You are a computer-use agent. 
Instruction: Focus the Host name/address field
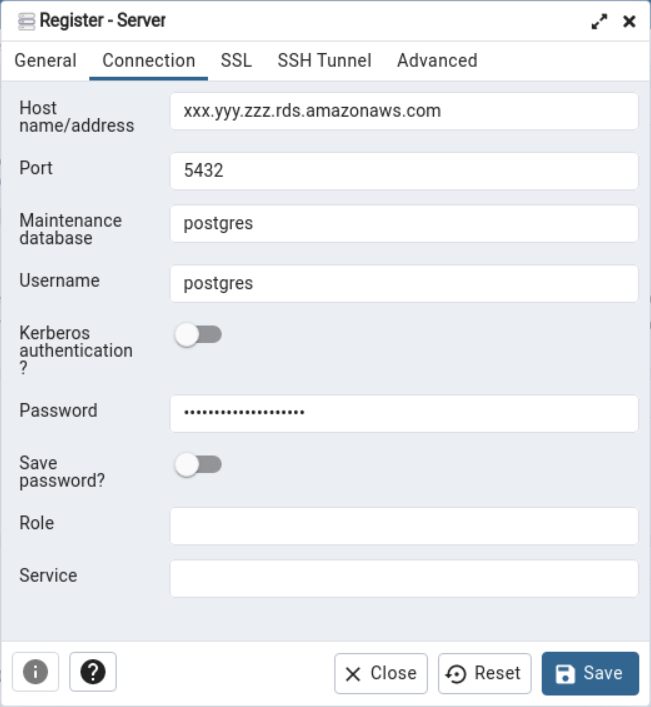pos(404,111)
